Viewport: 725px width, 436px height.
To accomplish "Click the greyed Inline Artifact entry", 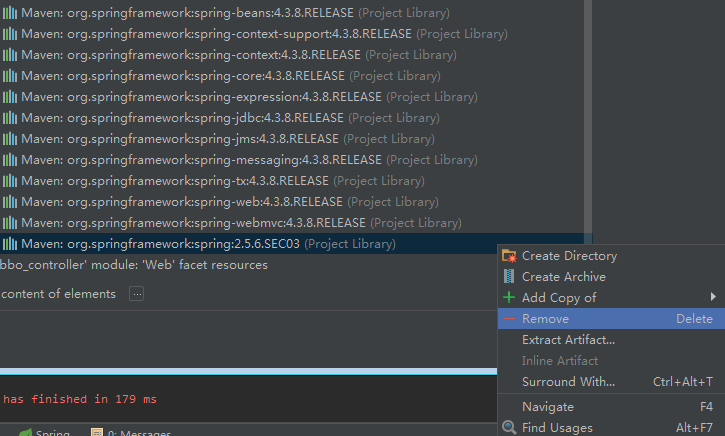I will pos(611,361).
